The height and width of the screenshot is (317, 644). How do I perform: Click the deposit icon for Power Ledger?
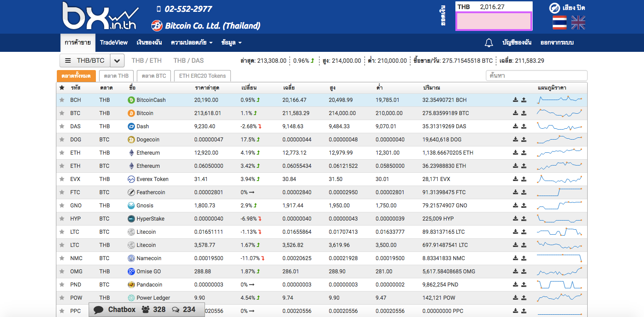[515, 298]
